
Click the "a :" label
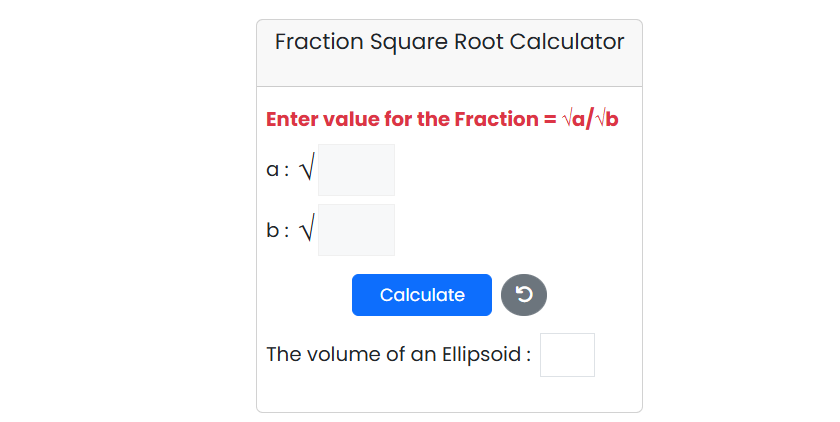(x=277, y=170)
